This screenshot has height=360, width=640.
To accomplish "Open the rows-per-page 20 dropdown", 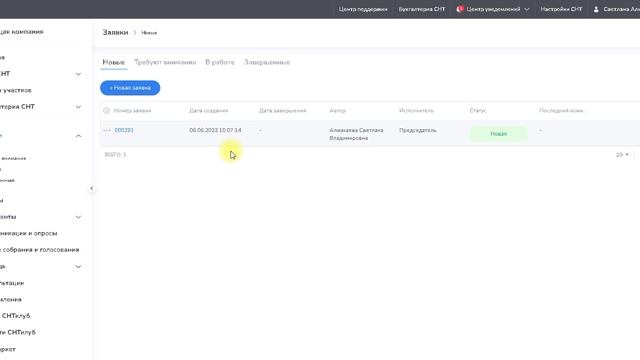I will pos(622,155).
